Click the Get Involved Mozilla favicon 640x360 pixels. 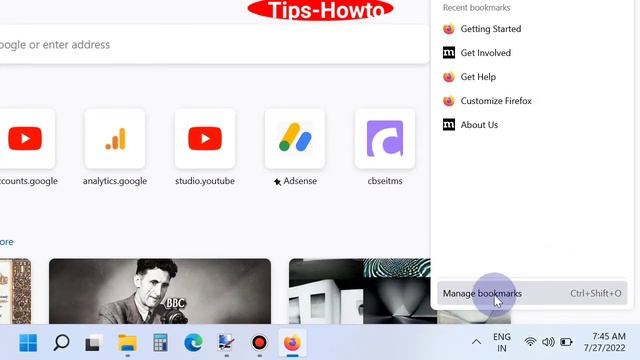coord(449,53)
